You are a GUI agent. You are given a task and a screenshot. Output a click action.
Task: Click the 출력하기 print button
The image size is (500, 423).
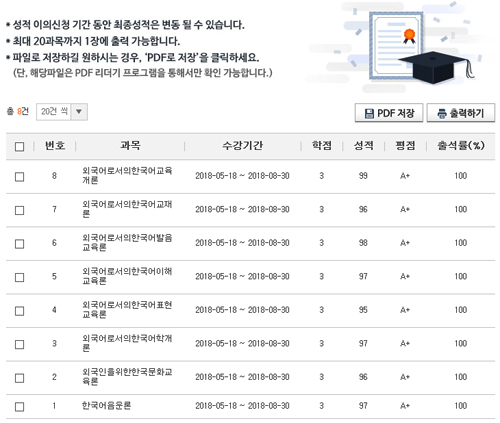click(x=461, y=113)
